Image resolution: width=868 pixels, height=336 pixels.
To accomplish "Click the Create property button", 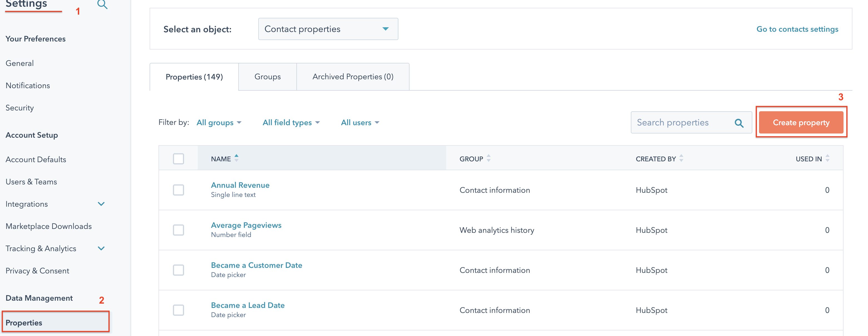I will (801, 122).
